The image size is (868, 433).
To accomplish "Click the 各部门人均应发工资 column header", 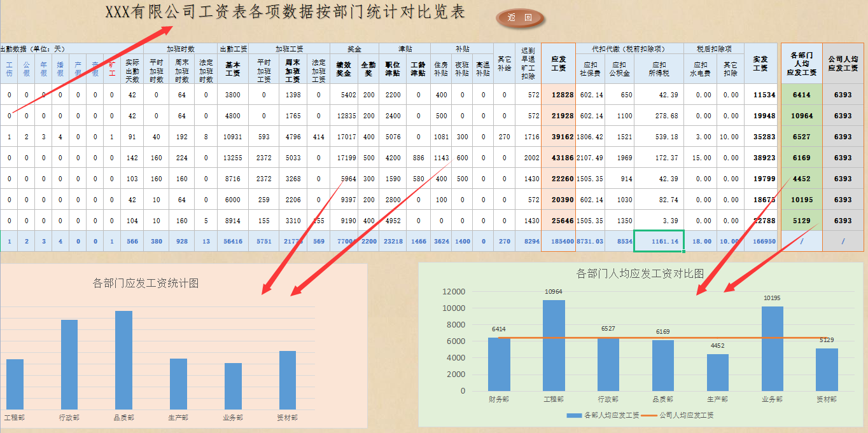I will 801,64.
